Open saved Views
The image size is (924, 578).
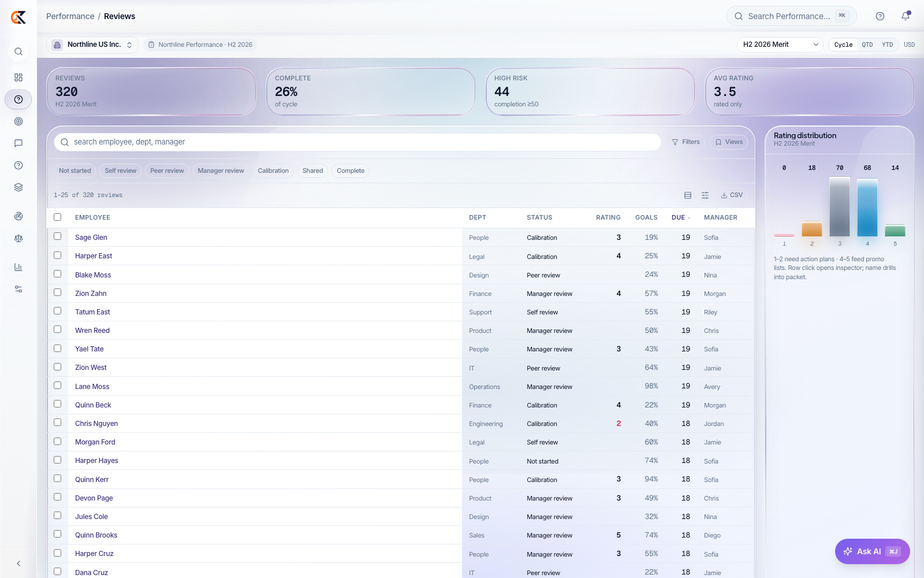coord(729,142)
